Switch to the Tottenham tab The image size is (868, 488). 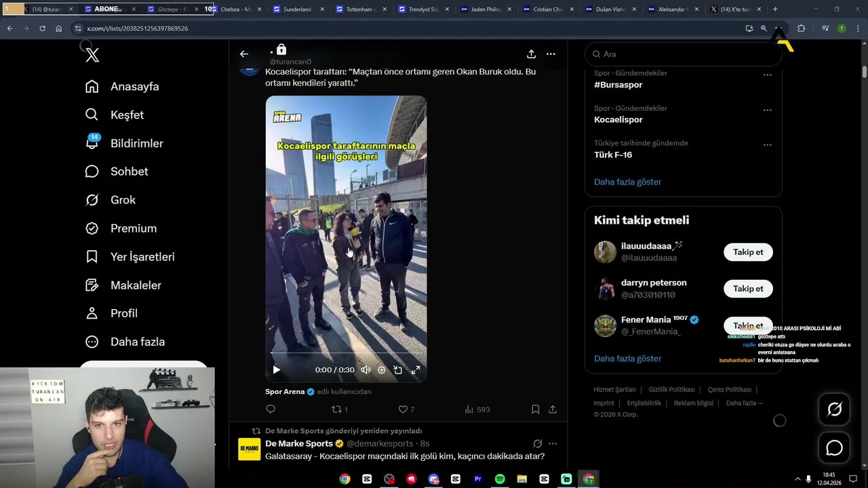pos(361,9)
